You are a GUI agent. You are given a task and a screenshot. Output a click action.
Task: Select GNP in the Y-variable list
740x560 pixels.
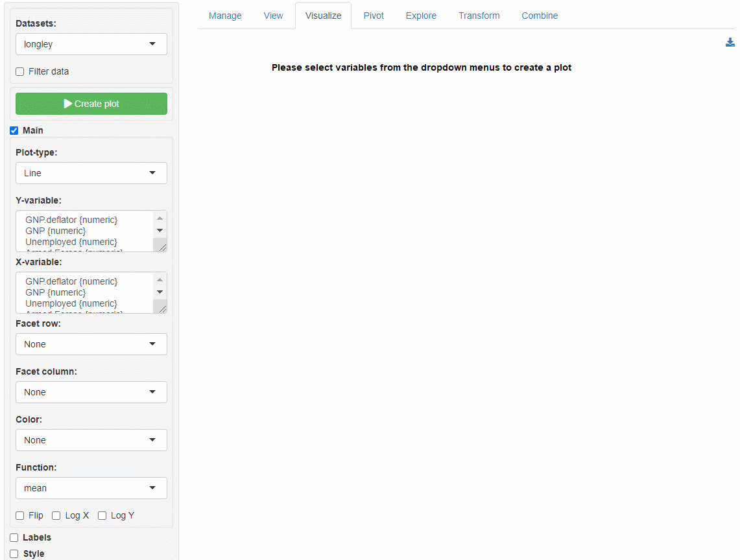[56, 231]
